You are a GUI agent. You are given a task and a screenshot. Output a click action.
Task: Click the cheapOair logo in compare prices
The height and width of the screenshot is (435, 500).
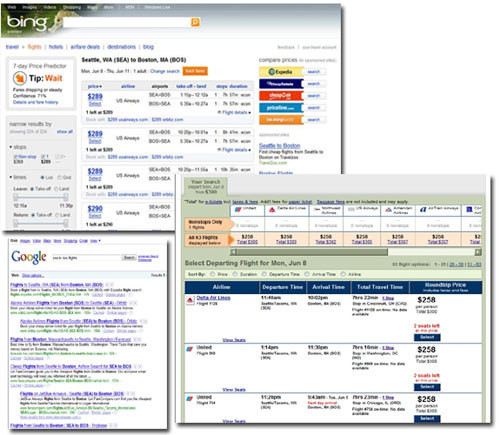281,96
